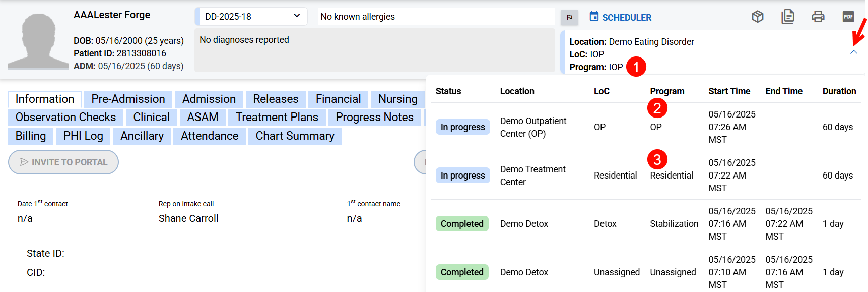This screenshot has height=292, width=868.
Task: Open the DD-2025-18 episode dropdown
Action: (x=251, y=16)
